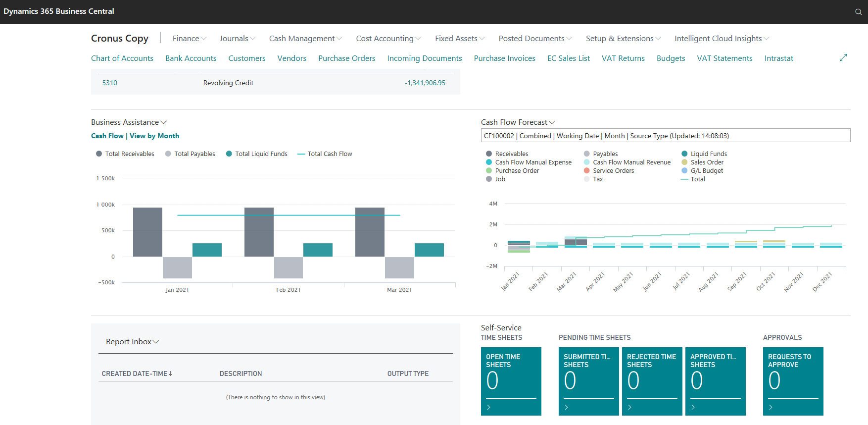Image resolution: width=868 pixels, height=425 pixels.
Task: Open Purchase Invoices
Action: tap(505, 58)
